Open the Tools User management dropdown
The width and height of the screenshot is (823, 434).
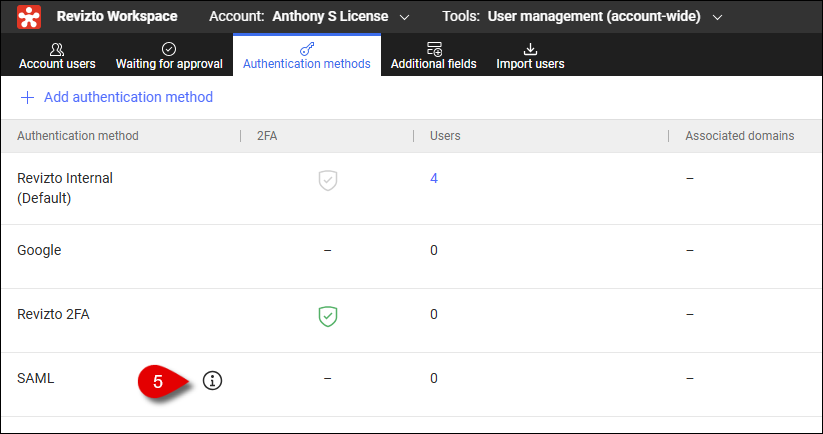(x=582, y=16)
